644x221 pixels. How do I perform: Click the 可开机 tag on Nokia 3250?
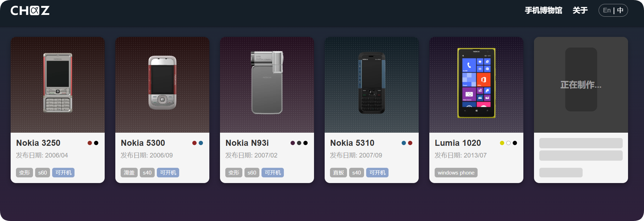pyautogui.click(x=64, y=173)
